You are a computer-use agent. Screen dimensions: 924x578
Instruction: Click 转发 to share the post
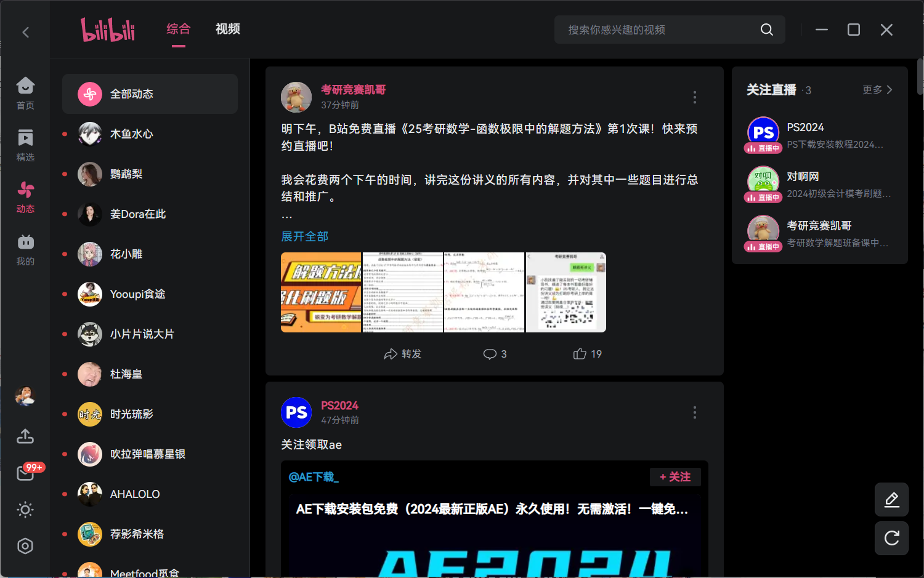pyautogui.click(x=403, y=354)
